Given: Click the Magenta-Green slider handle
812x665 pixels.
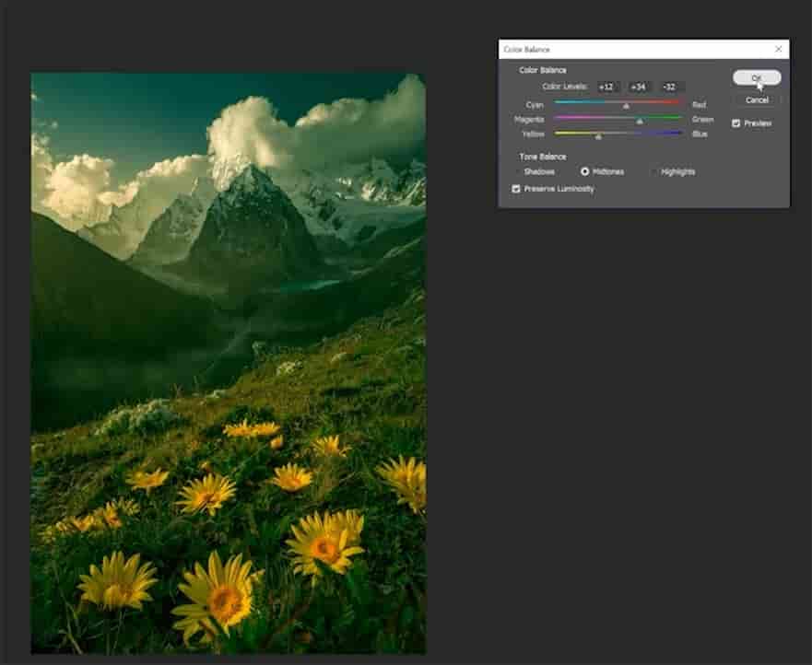Looking at the screenshot, I should click(640, 121).
